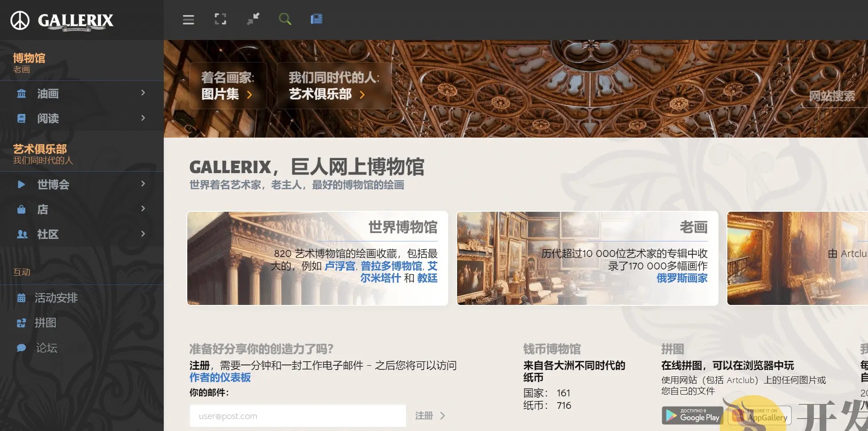This screenshot has width=868, height=431.
Task: Click the Google Play badge
Action: (692, 415)
